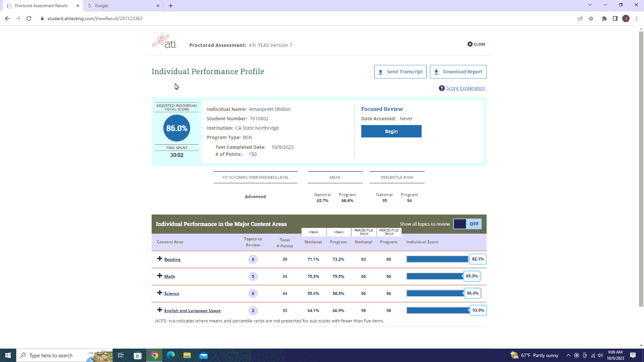Open the tab search chevron
Image resolution: width=644 pixels, height=362 pixels.
coord(590,5)
